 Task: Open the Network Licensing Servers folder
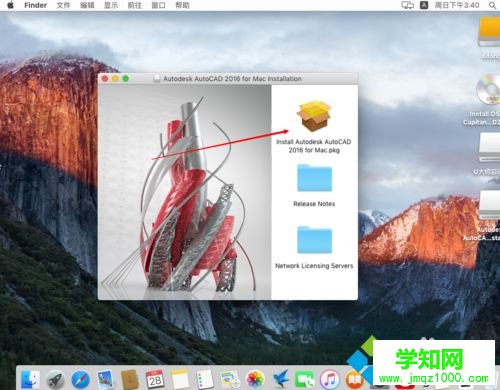pyautogui.click(x=314, y=240)
